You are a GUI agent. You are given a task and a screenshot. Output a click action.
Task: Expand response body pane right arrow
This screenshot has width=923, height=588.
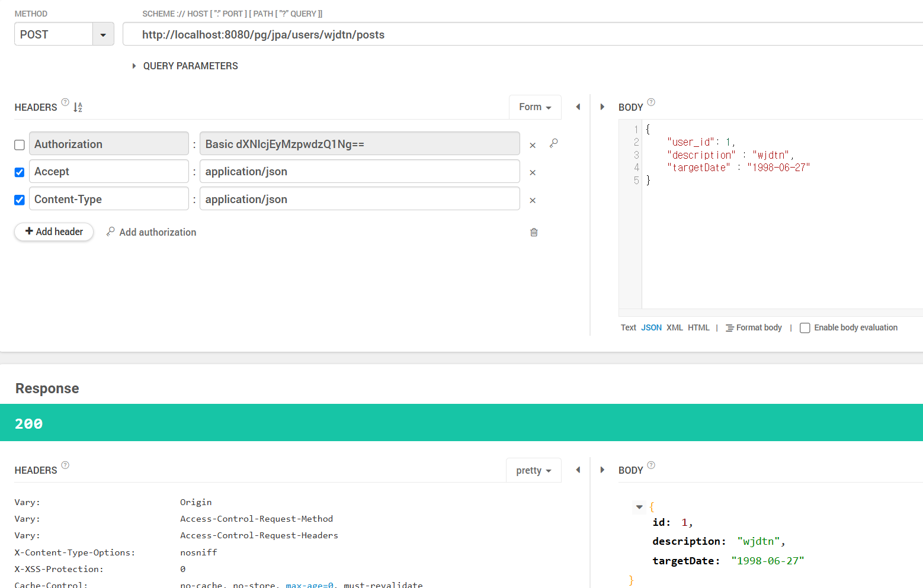[602, 470]
